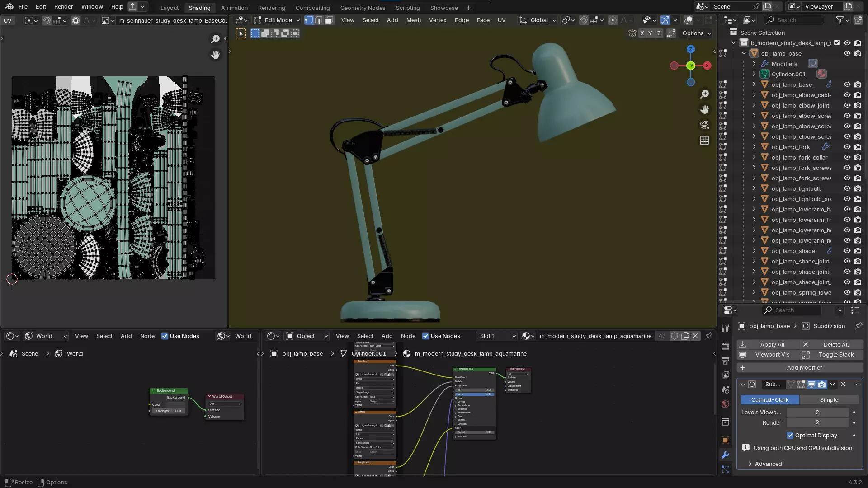This screenshot has height=488, width=868.
Task: Select face select mode
Action: (329, 20)
